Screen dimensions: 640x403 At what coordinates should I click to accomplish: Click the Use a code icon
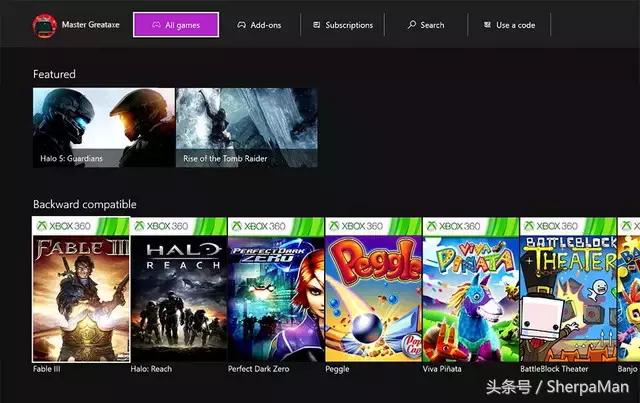487,25
